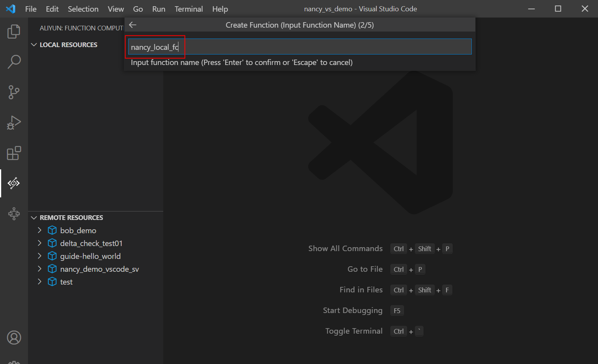Click the VS Code logo in title bar
598x364 pixels.
pyautogui.click(x=11, y=9)
